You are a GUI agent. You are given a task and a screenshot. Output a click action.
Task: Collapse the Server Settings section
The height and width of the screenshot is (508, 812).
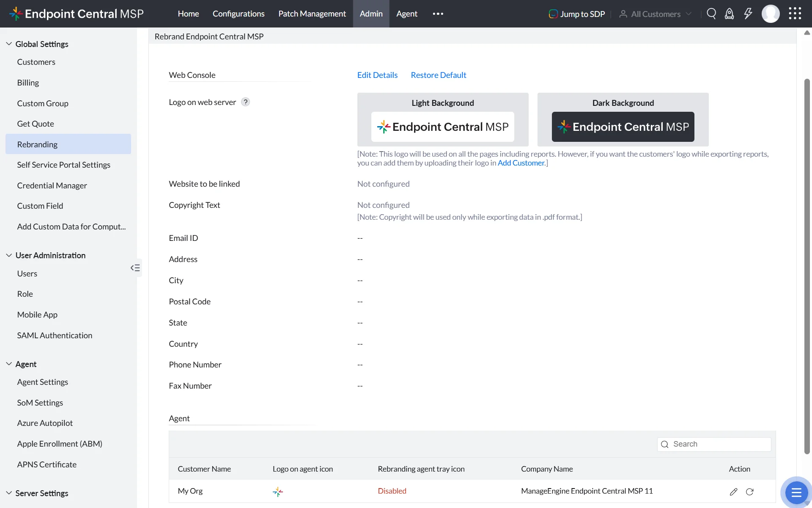click(9, 493)
